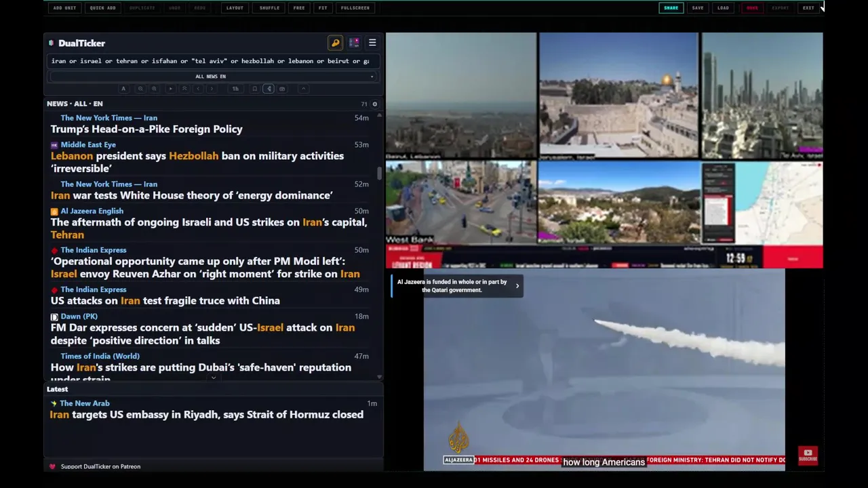Select the FIT layout mode
Screen dimensions: 868x488
pos(323,8)
